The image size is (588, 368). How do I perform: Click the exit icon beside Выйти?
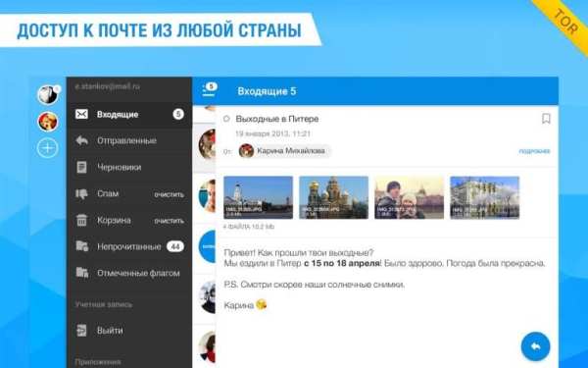pyautogui.click(x=81, y=331)
